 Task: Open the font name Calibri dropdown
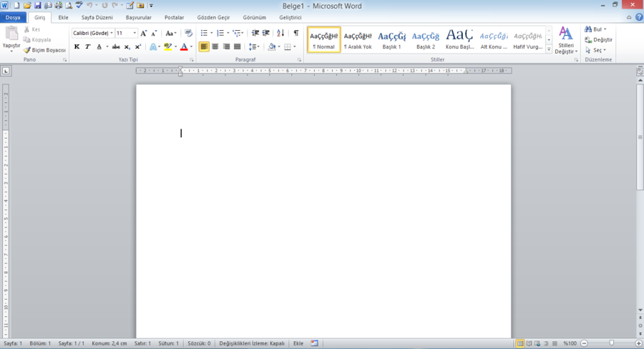[112, 34]
